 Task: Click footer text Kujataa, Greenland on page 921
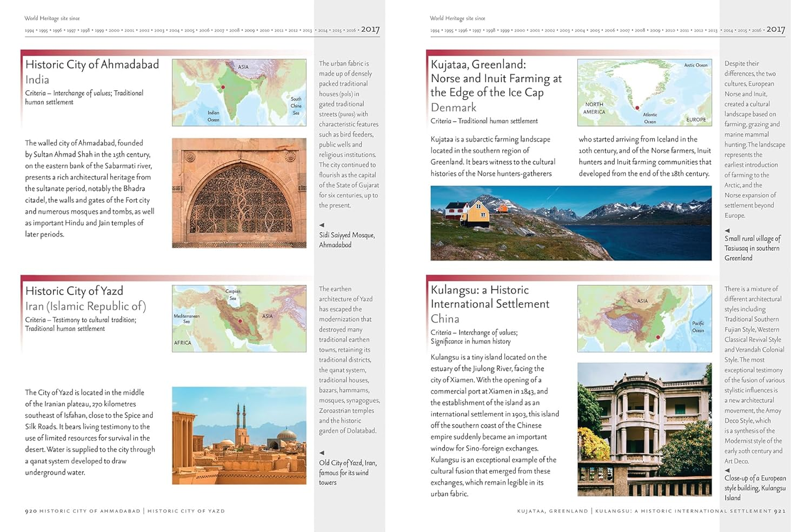(553, 509)
